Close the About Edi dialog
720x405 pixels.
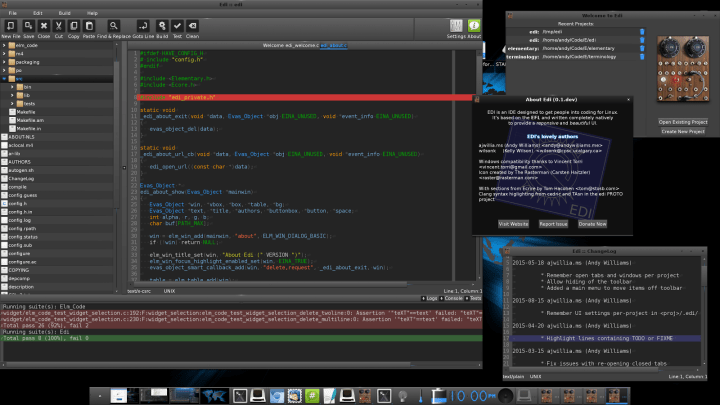pos(628,100)
